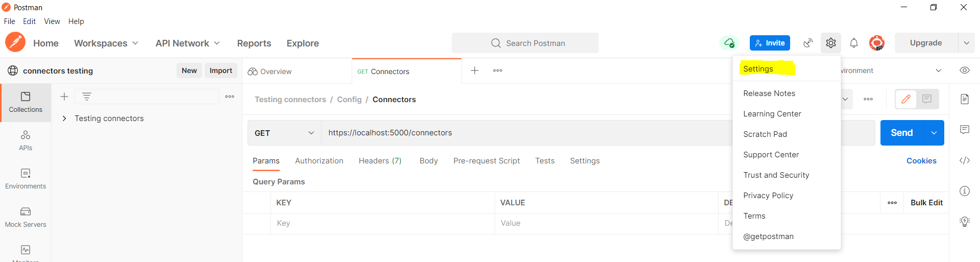Viewport: 980px width, 262px height.
Task: Open the Help menu
Action: click(x=76, y=21)
